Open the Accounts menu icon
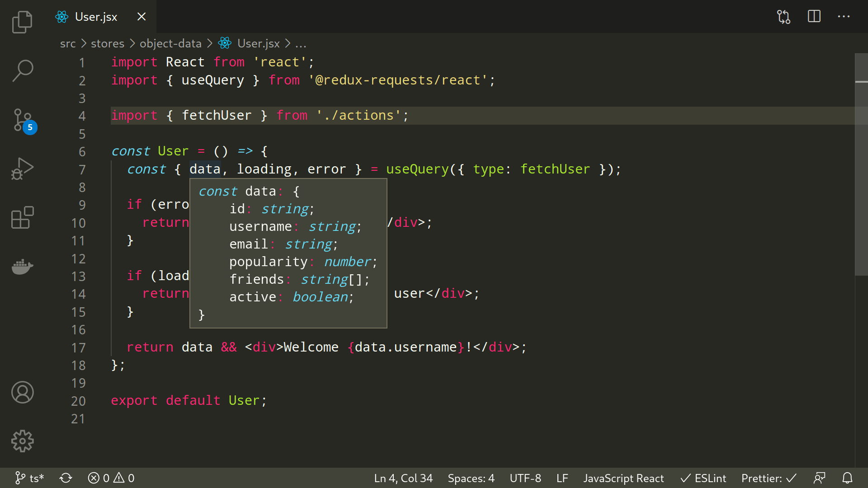 click(x=22, y=392)
